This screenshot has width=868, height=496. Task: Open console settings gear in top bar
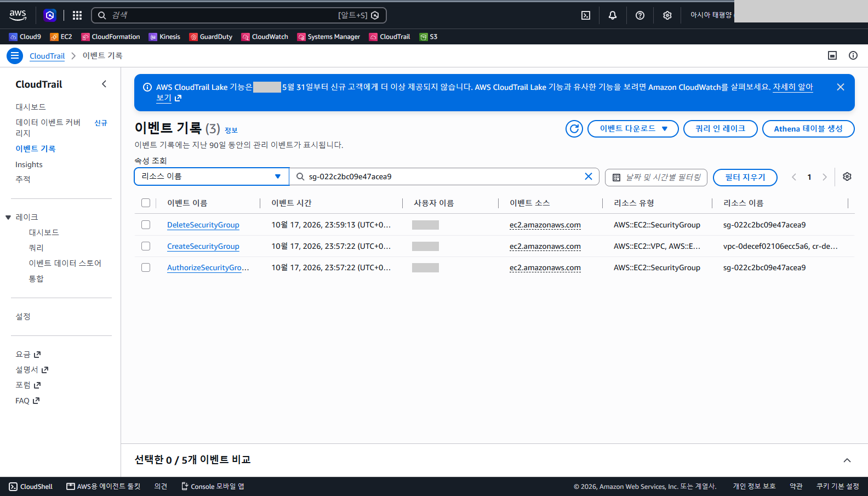tap(667, 15)
